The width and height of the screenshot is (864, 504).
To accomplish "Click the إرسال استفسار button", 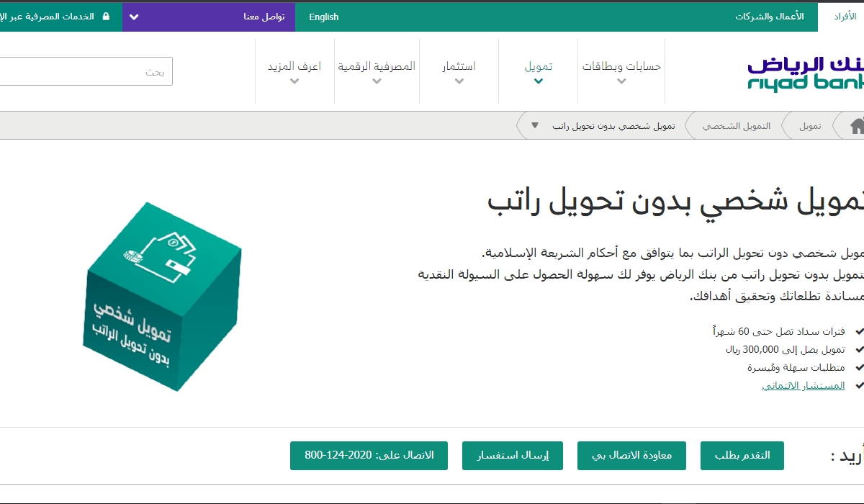I will pyautogui.click(x=513, y=456).
